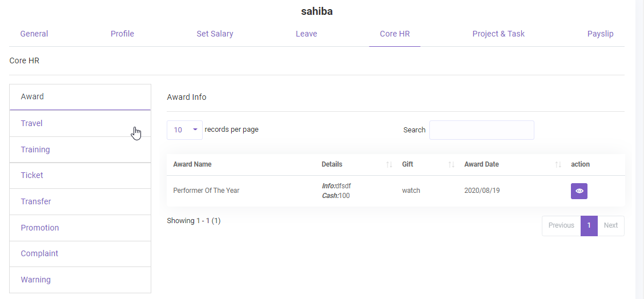Click the Next pagination button
The width and height of the screenshot is (644, 299).
610,225
